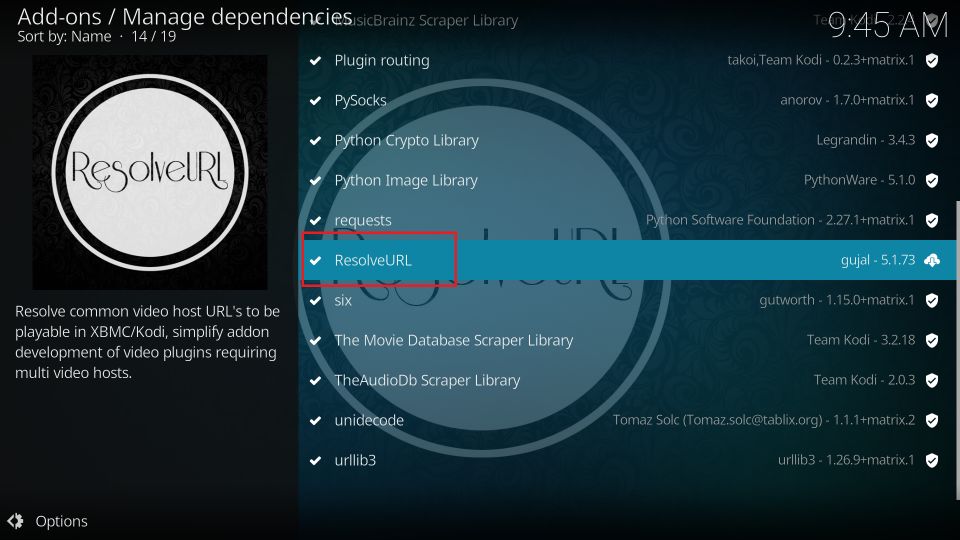Click the cloud download icon for ResolveURL
This screenshot has width=960, height=540.
(931, 260)
